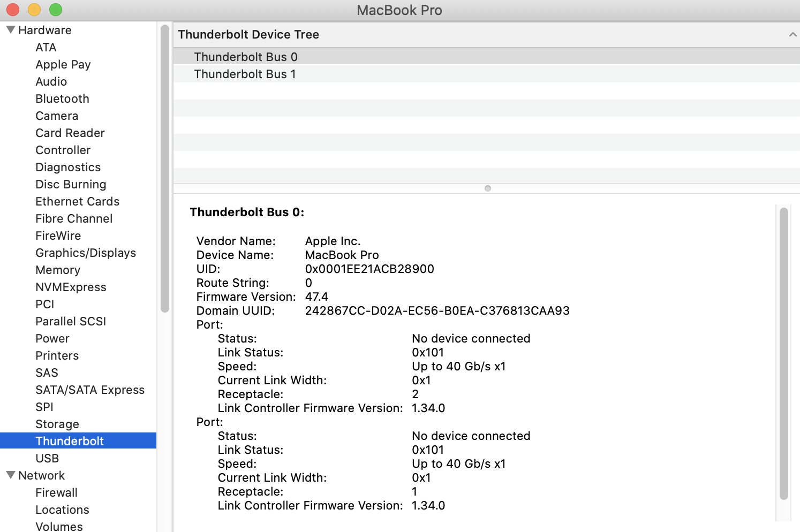Screen dimensions: 800x532
Task: Collapse the Network section triangle
Action: click(x=11, y=475)
